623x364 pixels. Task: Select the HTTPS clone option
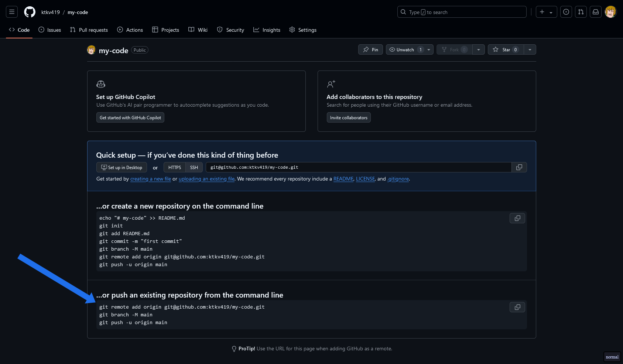point(175,167)
